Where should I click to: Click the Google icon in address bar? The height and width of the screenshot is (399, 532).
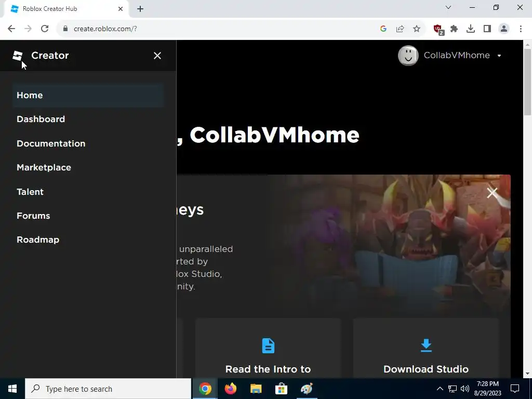pos(383,29)
